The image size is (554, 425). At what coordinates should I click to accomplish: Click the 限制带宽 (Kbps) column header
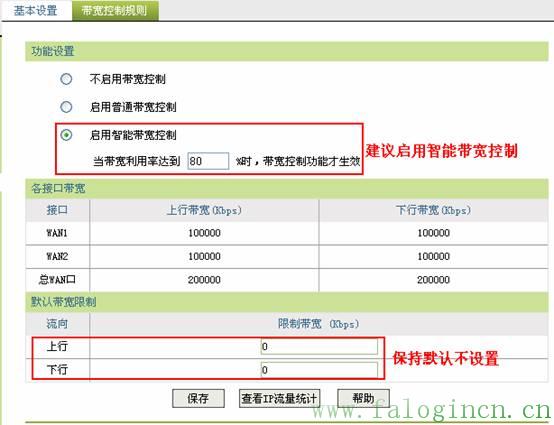coord(318,324)
